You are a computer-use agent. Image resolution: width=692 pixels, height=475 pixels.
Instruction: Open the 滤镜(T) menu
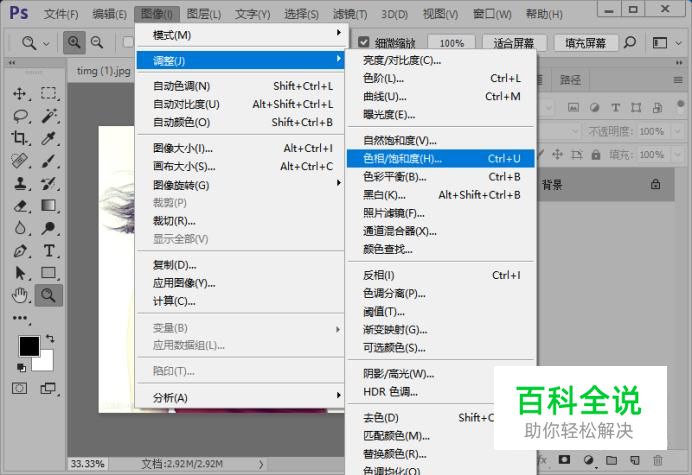click(350, 14)
